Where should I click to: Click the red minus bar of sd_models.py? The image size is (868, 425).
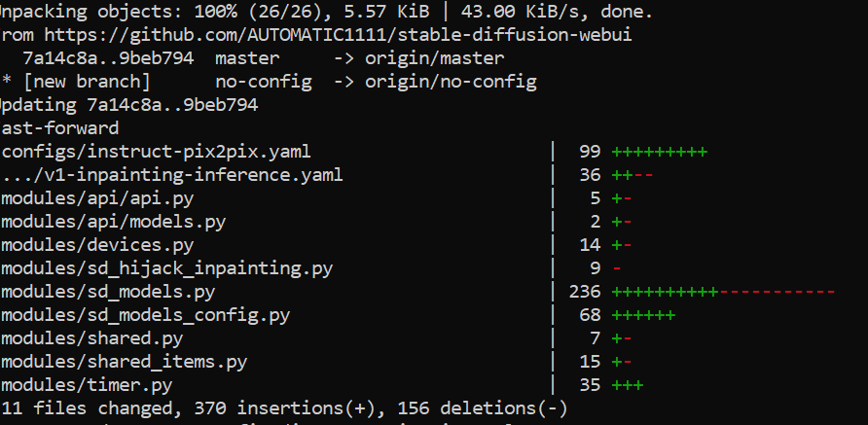click(777, 292)
